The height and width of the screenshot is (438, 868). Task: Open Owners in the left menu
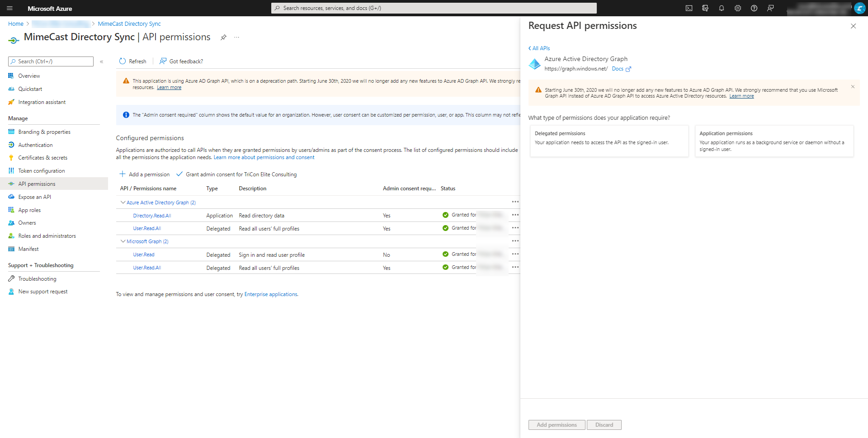click(x=27, y=223)
